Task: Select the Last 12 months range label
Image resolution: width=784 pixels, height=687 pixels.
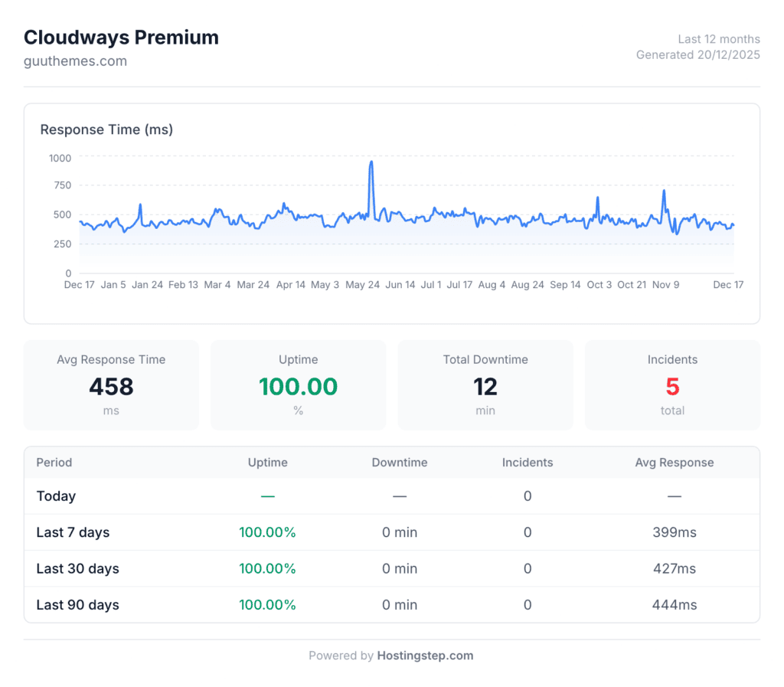Action: tap(719, 39)
